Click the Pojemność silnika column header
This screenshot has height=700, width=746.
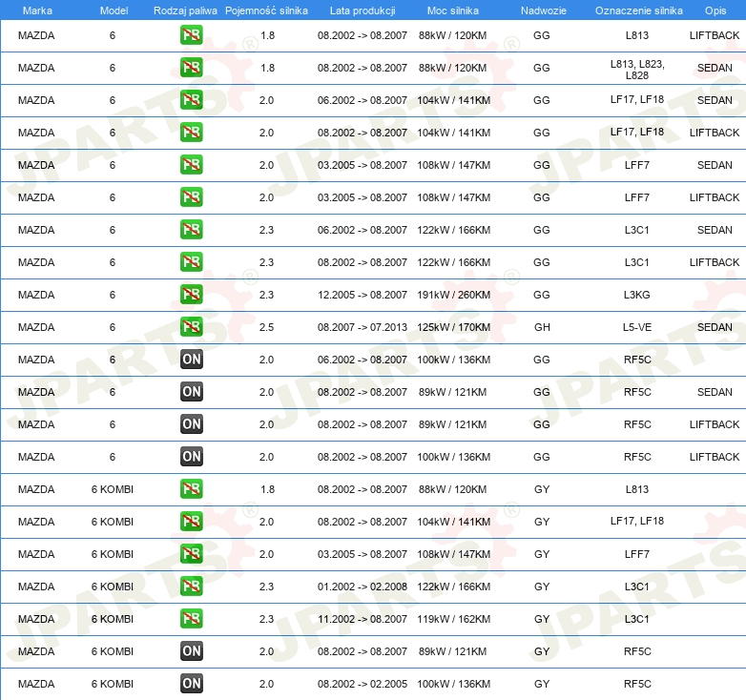(x=266, y=10)
